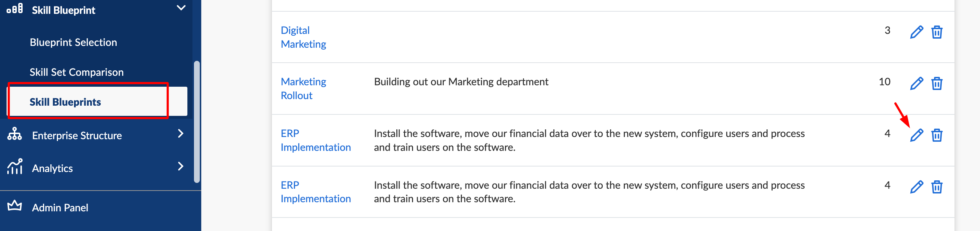The image size is (980, 231).
Task: Select the Skill Blueprints sidebar item
Action: click(x=98, y=101)
